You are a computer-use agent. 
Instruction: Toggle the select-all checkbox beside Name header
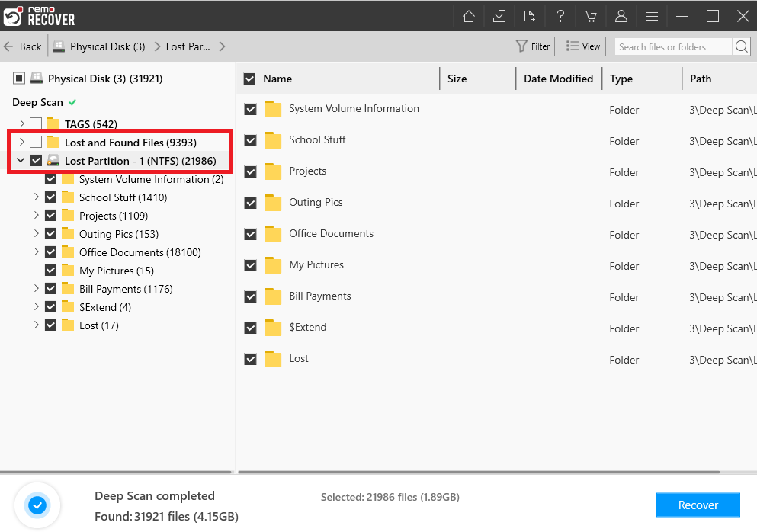249,79
